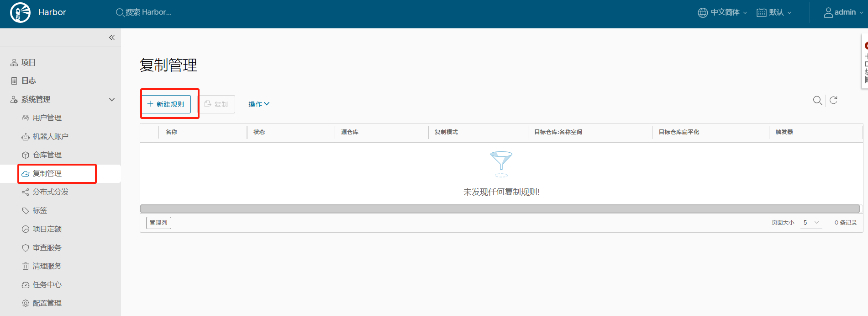Click the 清理服务 trash icon
868x316 pixels.
26,266
